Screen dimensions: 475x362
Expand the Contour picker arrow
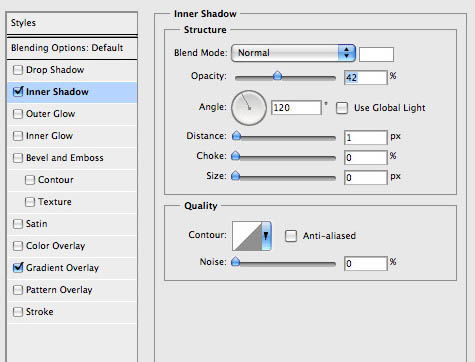pos(266,236)
